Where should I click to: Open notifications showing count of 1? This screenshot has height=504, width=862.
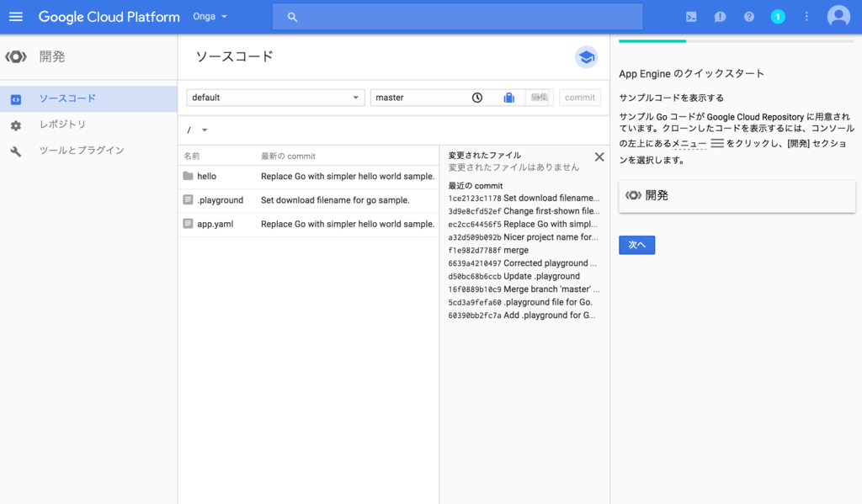(777, 15)
